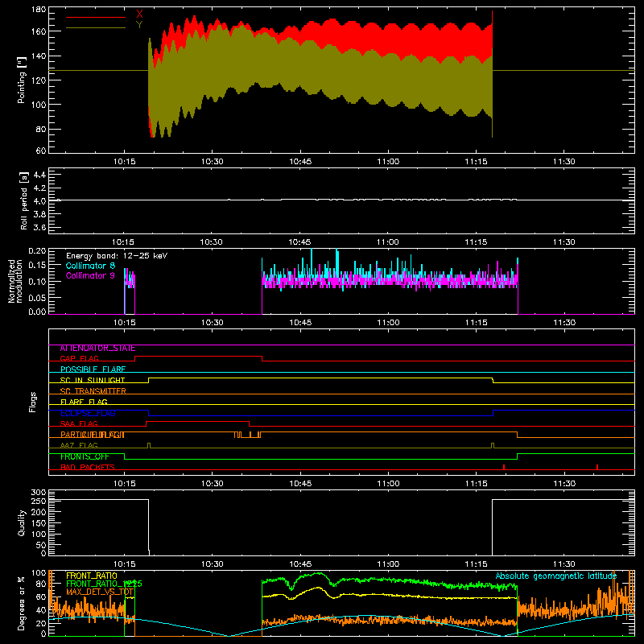
Task: Click the olive Y legend line
Action: tap(96, 28)
